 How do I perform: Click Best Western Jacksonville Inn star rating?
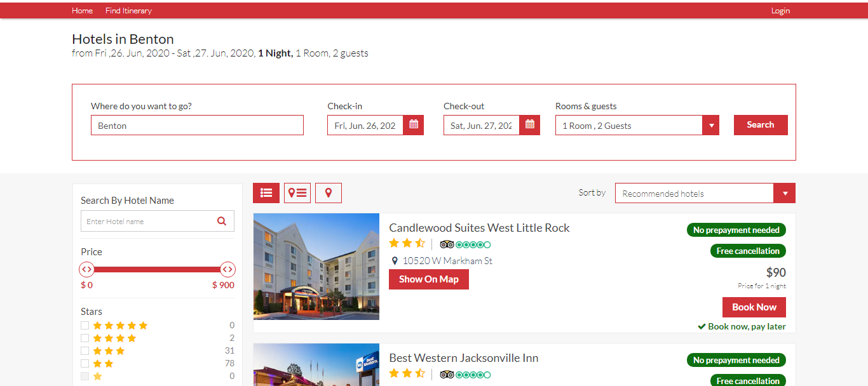click(x=407, y=374)
